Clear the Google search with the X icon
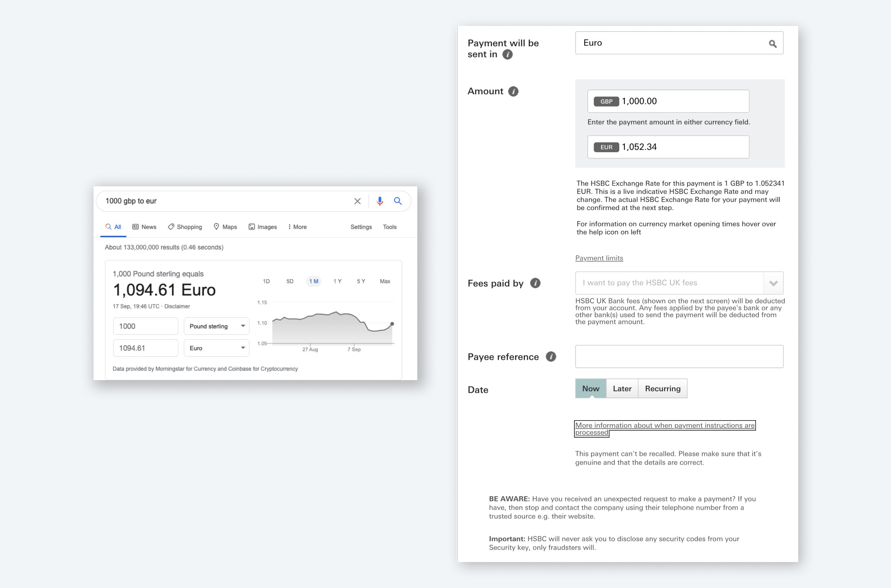 [x=358, y=201]
